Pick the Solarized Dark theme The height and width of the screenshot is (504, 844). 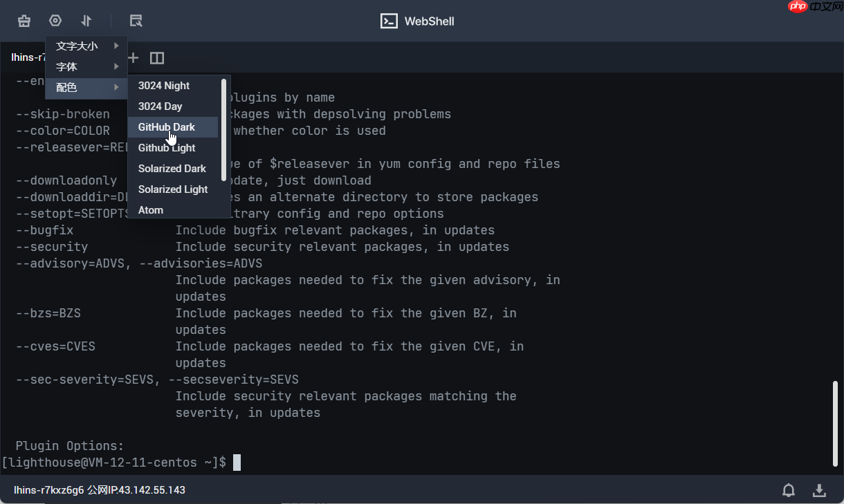coord(172,169)
